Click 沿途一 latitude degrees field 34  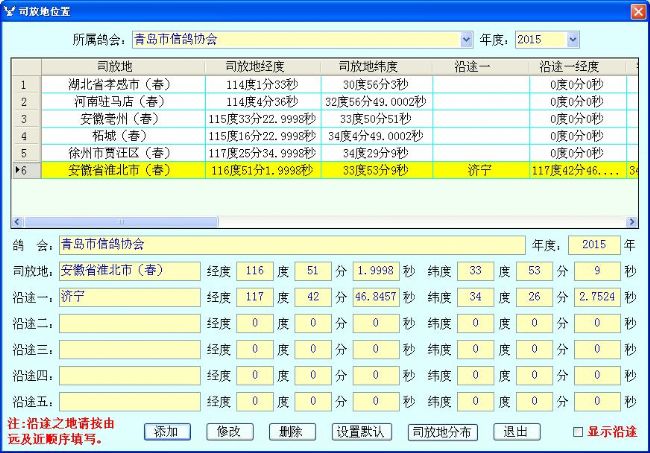(475, 297)
